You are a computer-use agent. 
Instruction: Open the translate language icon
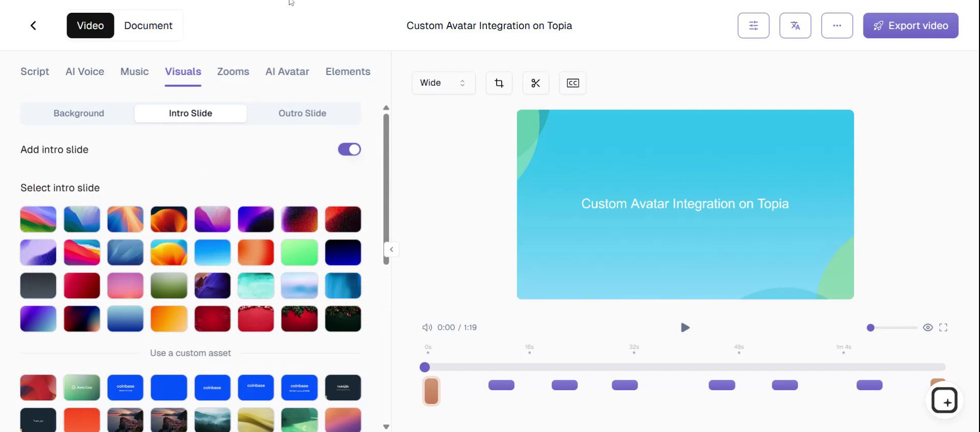tap(795, 26)
